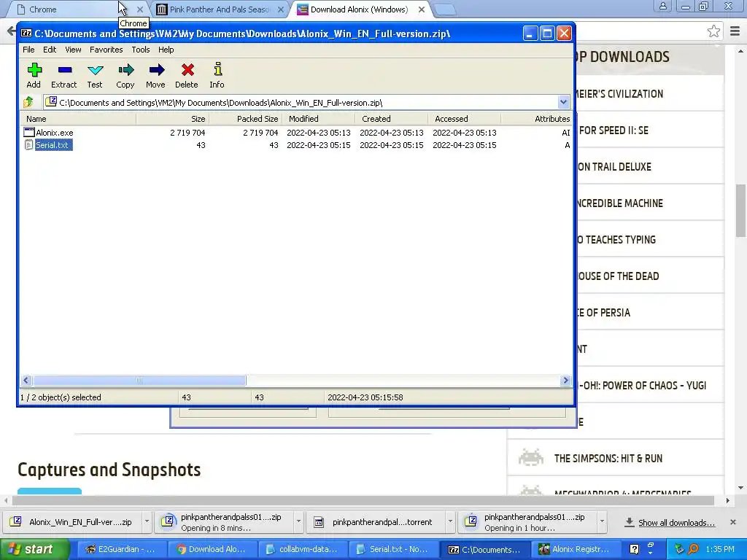Open the File menu
Screen dimensions: 747x560
click(x=28, y=50)
